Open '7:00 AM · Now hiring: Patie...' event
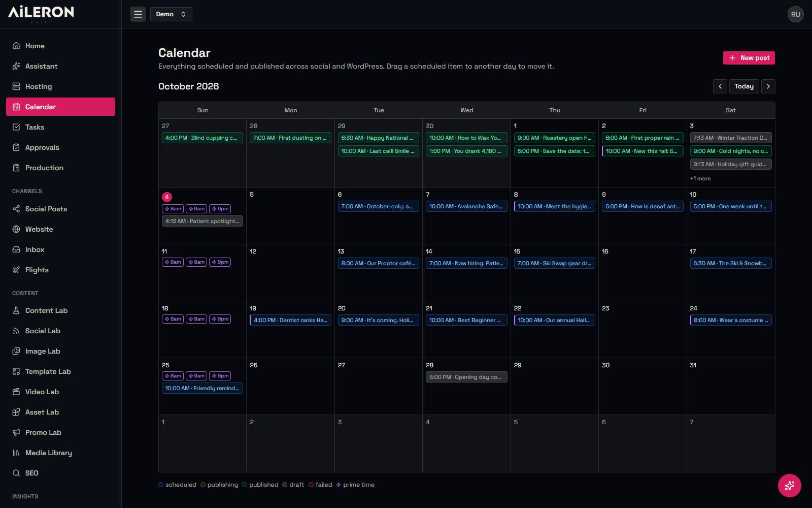812x508 pixels. point(466,263)
